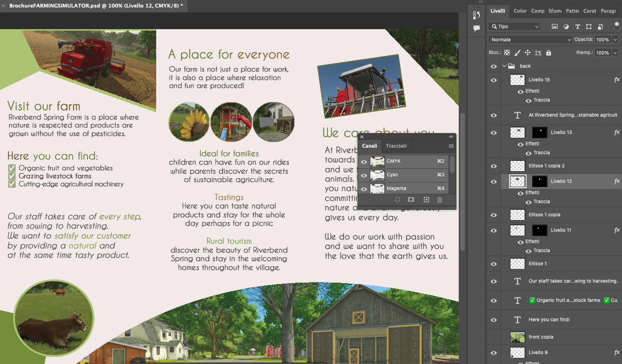Hide the Livello 15 layer
This screenshot has width=622, height=364.
point(494,80)
